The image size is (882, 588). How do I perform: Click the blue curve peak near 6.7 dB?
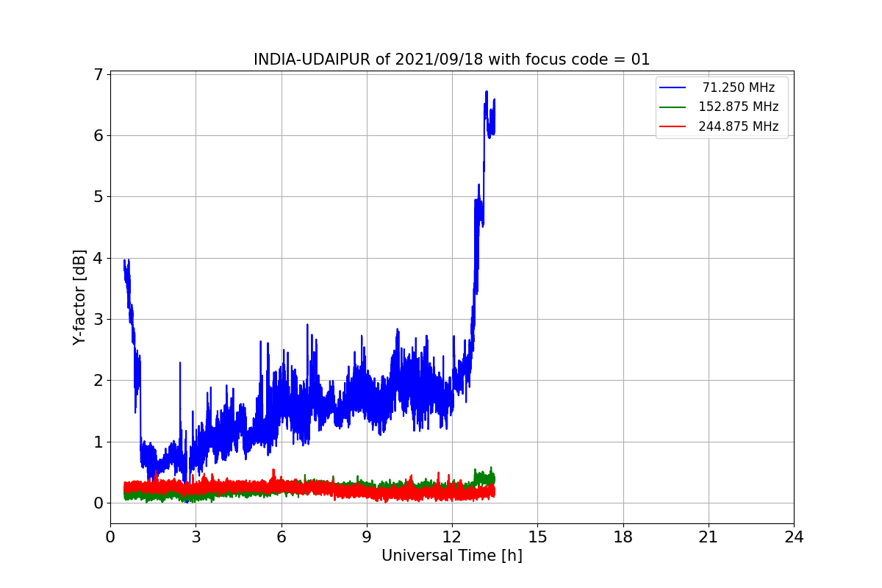487,93
